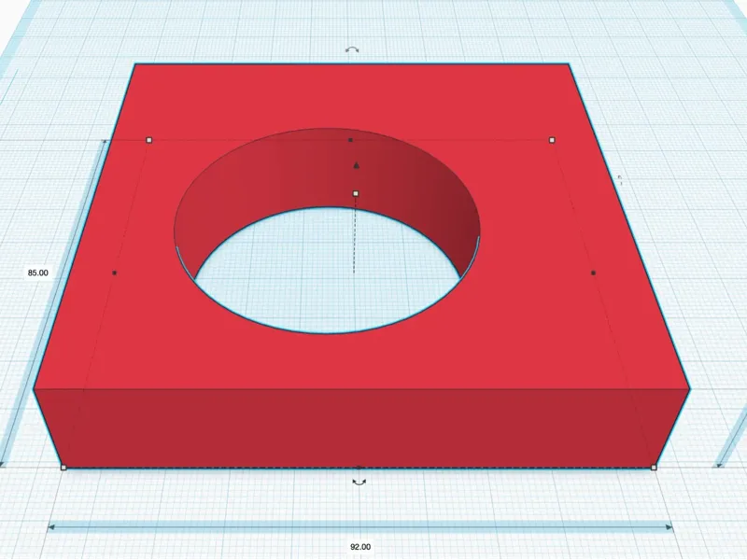Click the black cone lift handle above the hole
Viewport: 747px width, 560px height.
click(x=356, y=165)
